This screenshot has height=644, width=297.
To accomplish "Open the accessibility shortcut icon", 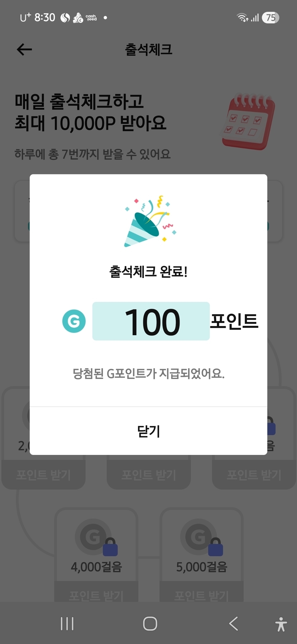I will click(281, 624).
